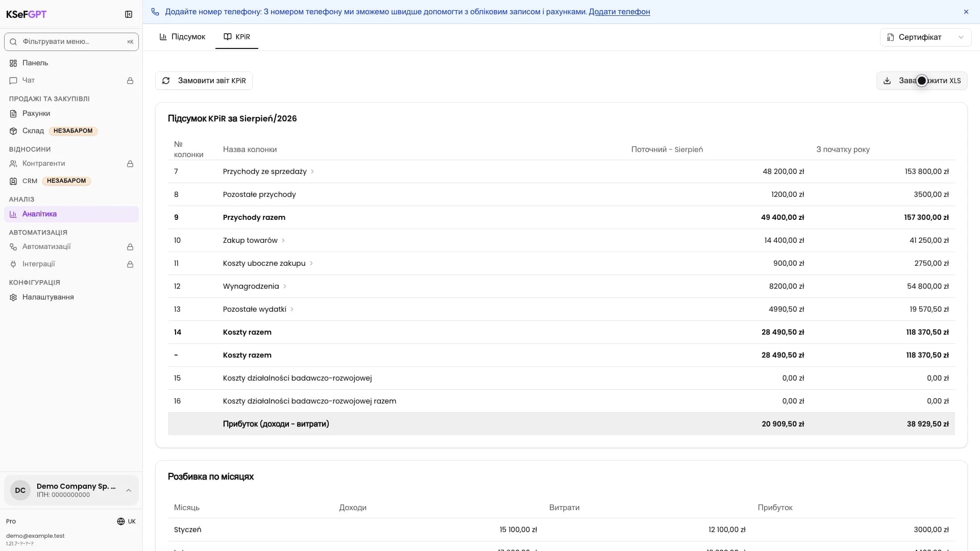
Task: Click the Pro plan label
Action: [11, 521]
